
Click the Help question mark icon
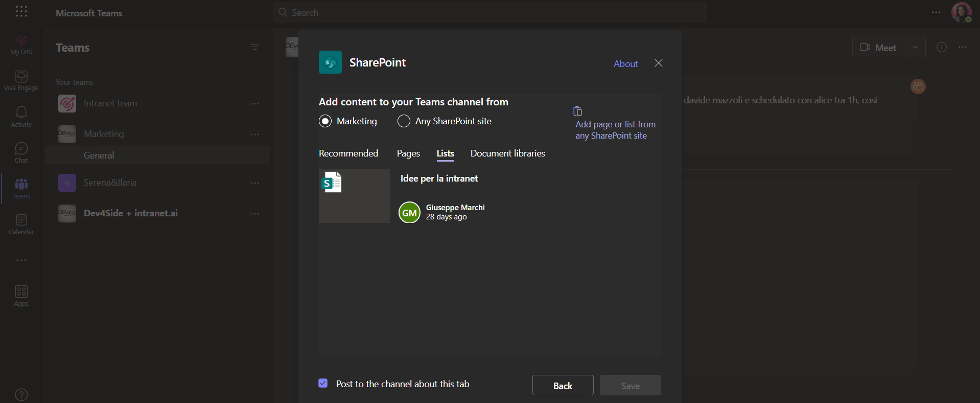[21, 394]
